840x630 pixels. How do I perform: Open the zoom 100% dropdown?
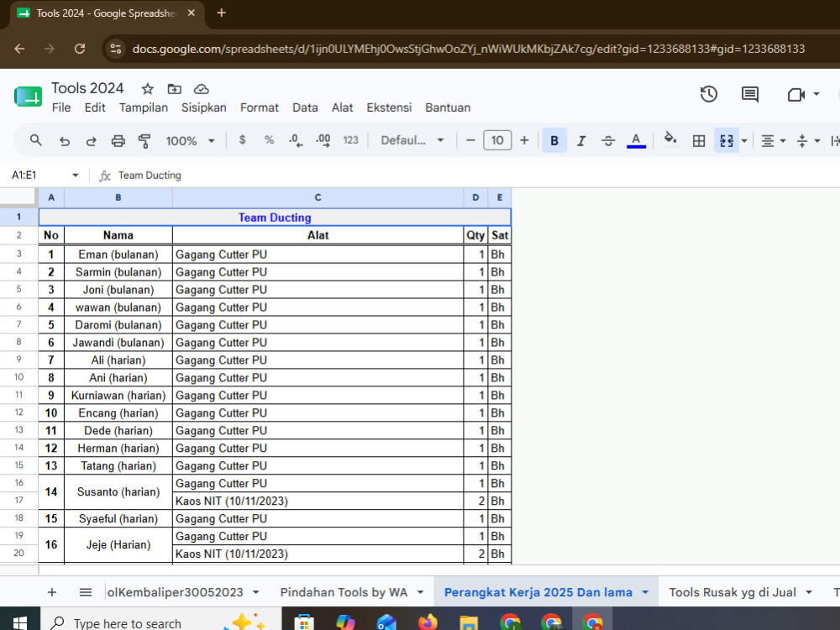(190, 141)
